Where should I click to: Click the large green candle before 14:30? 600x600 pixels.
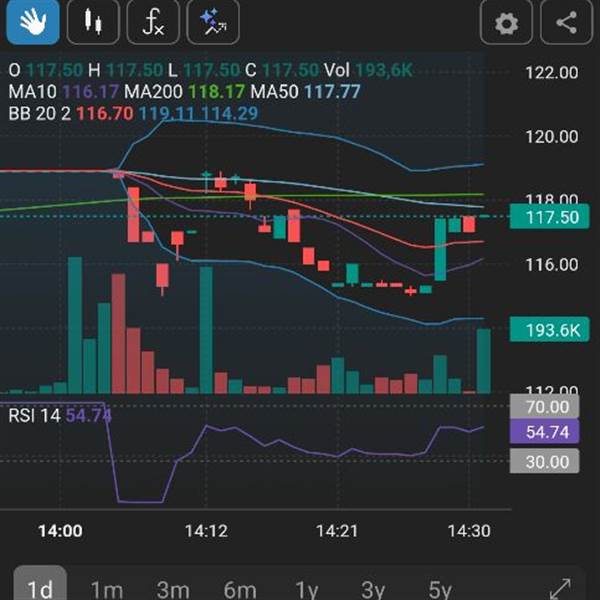440,249
